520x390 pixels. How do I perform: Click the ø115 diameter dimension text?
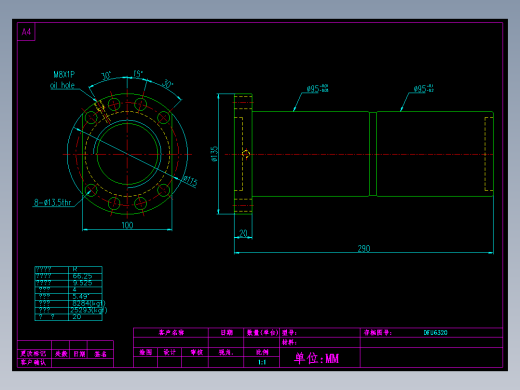click(x=190, y=181)
